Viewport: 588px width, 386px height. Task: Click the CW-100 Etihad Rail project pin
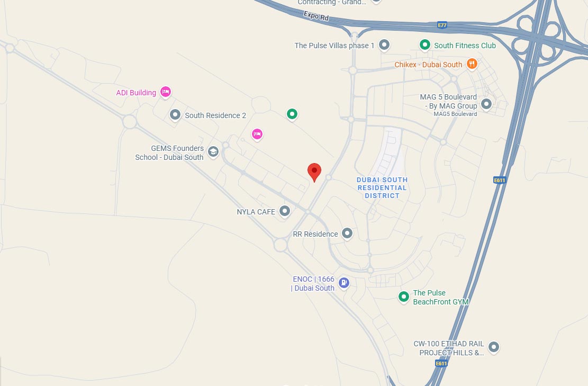pos(494,347)
